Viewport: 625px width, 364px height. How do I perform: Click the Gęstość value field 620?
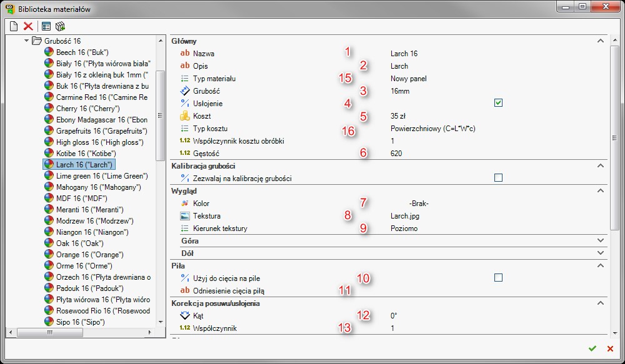pyautogui.click(x=396, y=153)
